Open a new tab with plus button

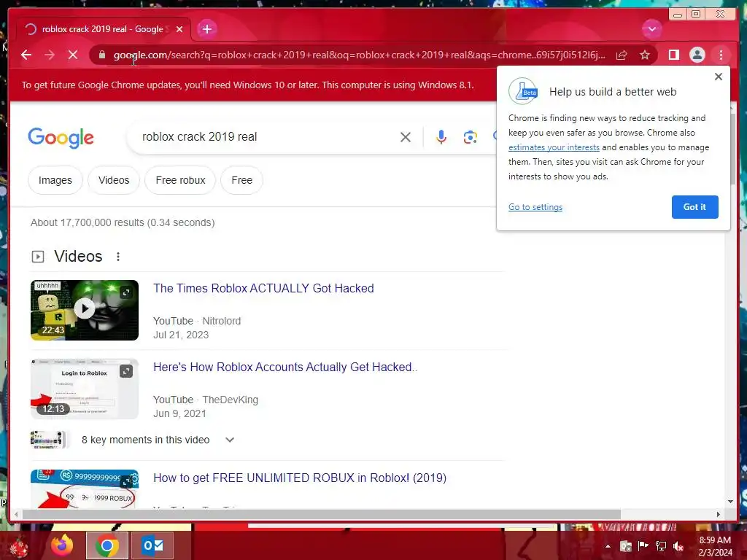tap(206, 29)
